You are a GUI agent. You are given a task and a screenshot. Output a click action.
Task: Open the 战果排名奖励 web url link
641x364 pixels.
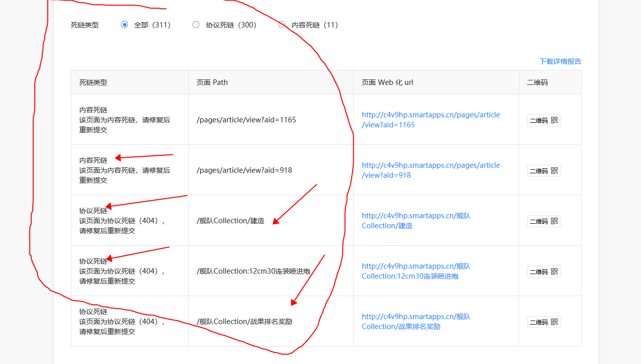(416, 322)
